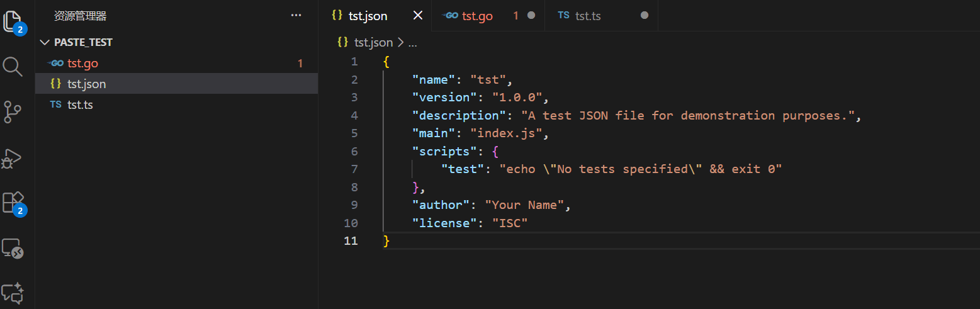
Task: Select tst.json in the file tree
Action: (x=176, y=84)
